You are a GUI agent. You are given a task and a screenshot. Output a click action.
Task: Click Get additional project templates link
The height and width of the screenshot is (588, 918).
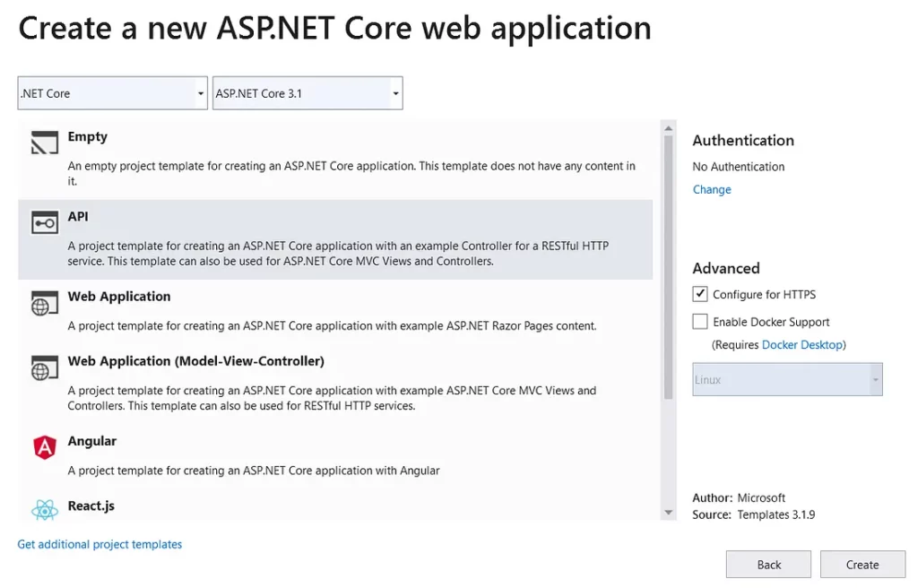pos(100,544)
